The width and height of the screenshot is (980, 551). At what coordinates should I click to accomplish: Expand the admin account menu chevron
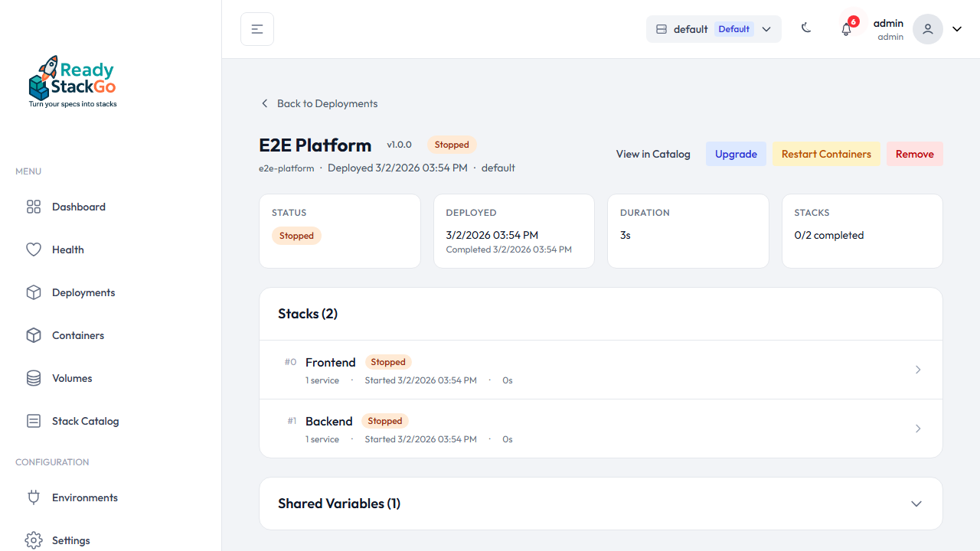(956, 28)
